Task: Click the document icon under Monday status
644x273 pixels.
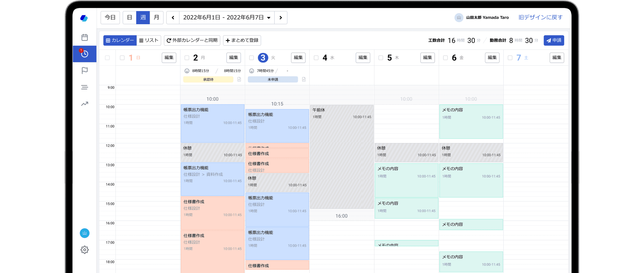Action: click(x=239, y=79)
